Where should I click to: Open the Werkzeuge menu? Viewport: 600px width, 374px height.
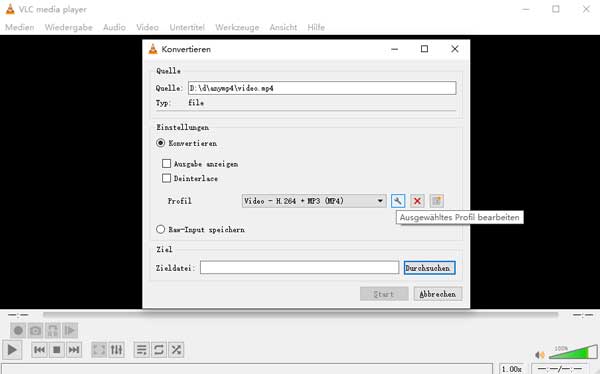pyautogui.click(x=237, y=28)
